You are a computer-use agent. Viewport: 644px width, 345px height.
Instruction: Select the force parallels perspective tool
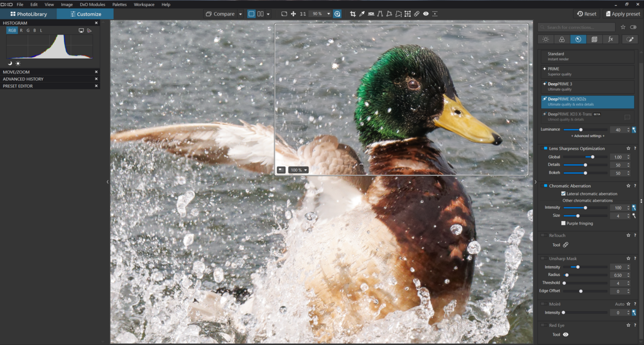(x=380, y=14)
